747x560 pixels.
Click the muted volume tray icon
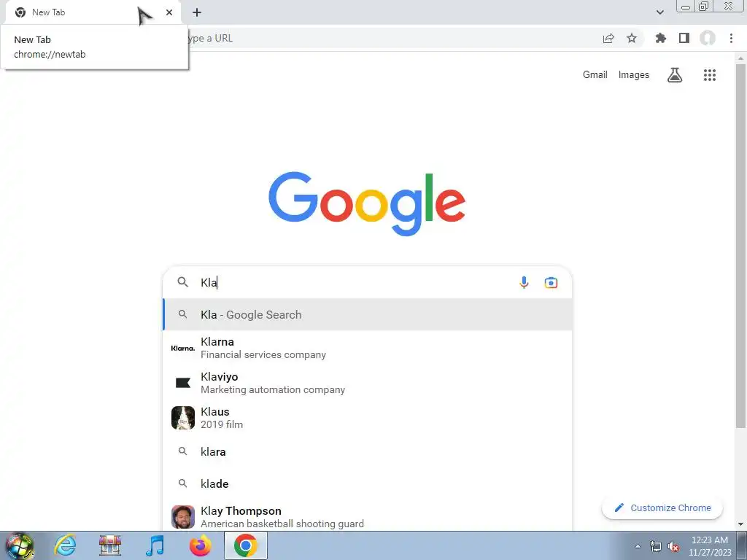673,547
